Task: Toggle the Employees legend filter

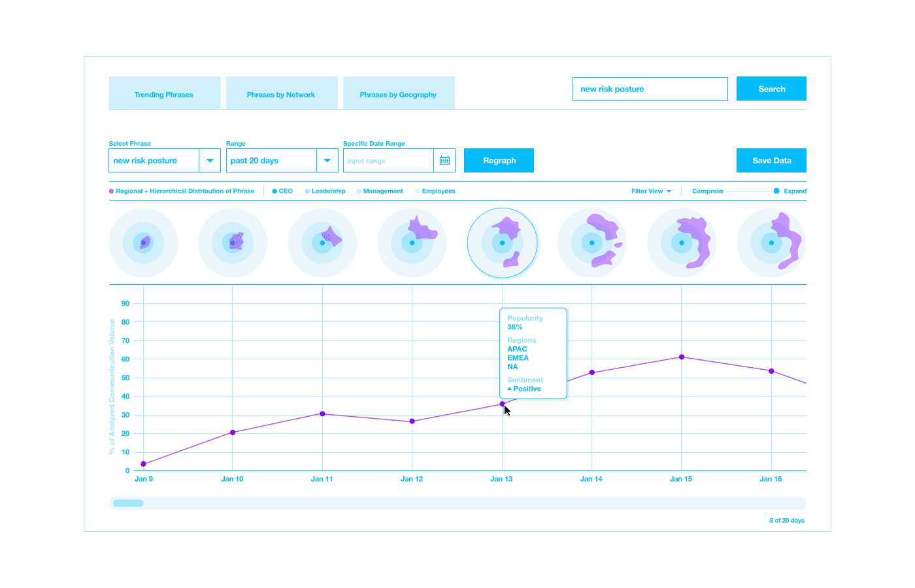Action: click(435, 191)
